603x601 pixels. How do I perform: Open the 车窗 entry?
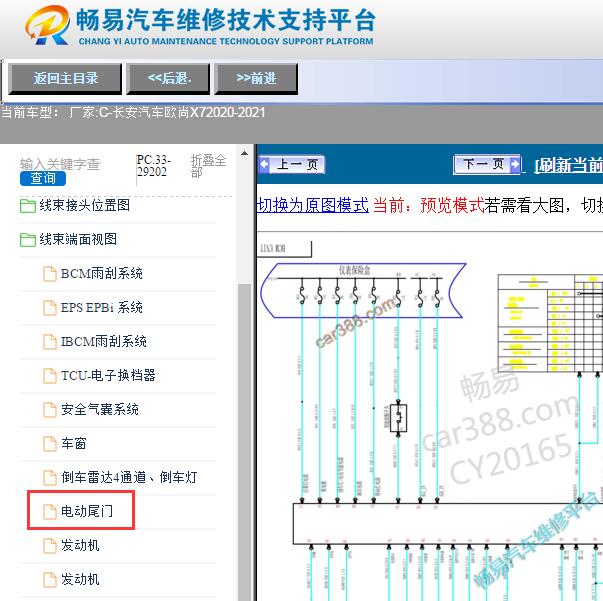74,443
